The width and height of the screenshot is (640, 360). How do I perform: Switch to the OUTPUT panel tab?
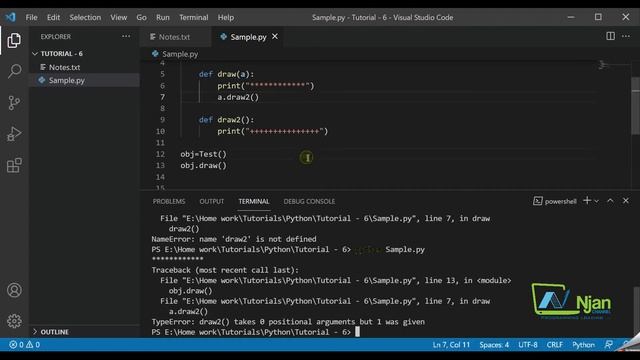click(211, 201)
